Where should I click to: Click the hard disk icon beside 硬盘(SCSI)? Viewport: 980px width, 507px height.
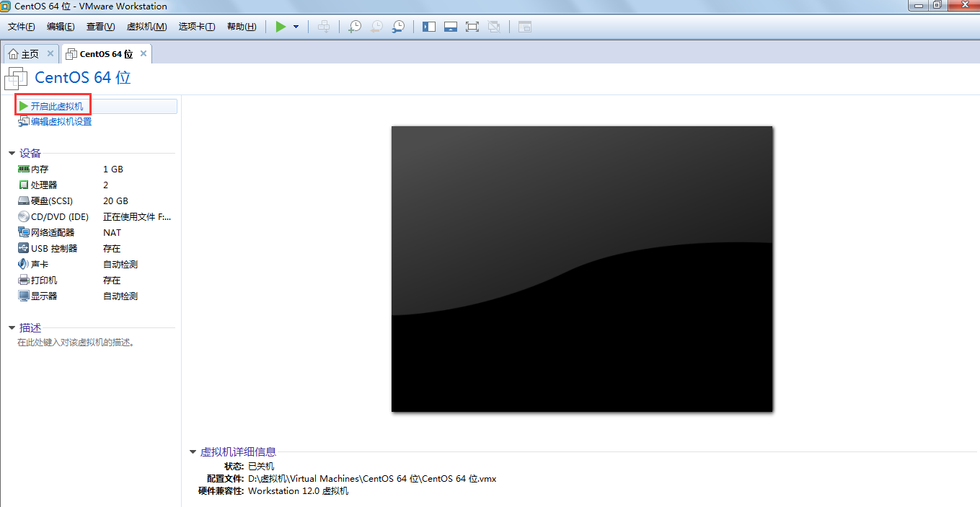24,200
